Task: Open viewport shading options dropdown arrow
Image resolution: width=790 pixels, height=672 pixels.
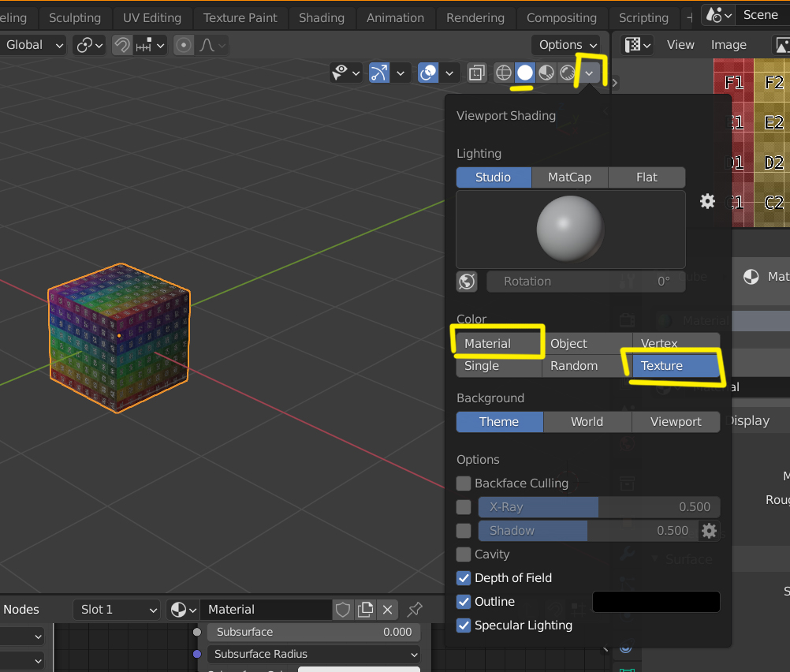Action: [x=589, y=73]
